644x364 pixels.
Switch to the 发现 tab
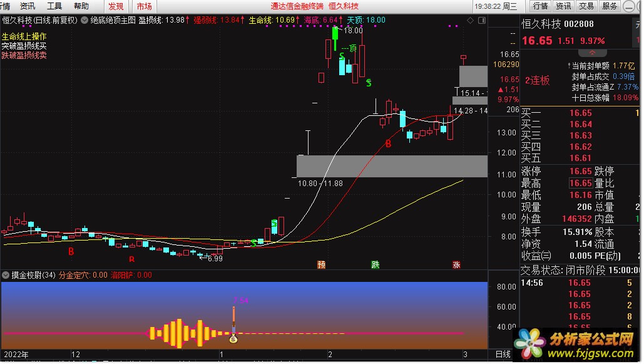(x=116, y=6)
